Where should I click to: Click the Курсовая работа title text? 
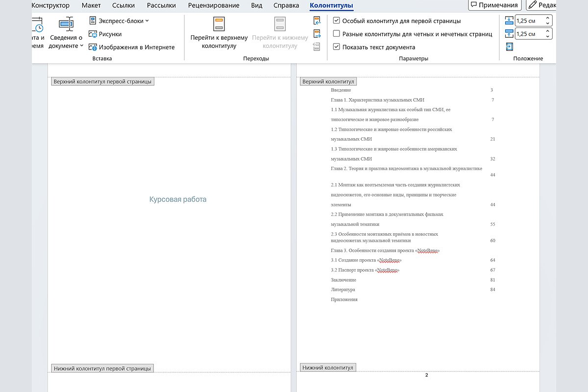coord(178,199)
